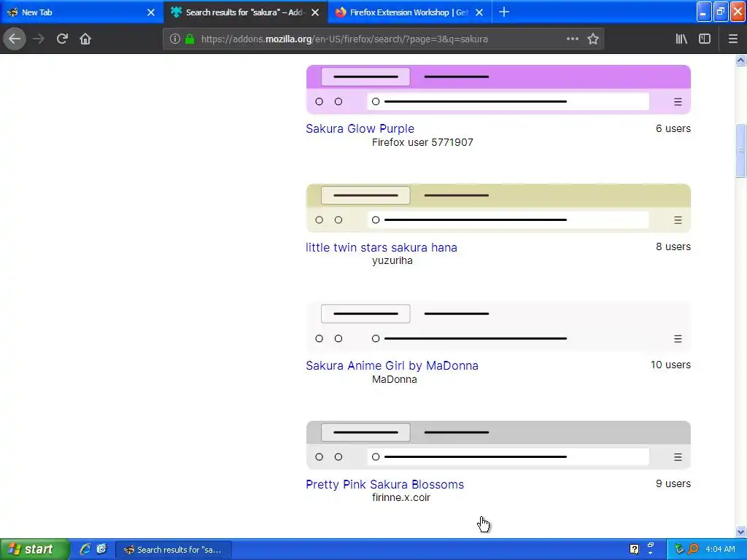Click the Search results taskbar button
The height and width of the screenshot is (560, 747).
coord(174,550)
